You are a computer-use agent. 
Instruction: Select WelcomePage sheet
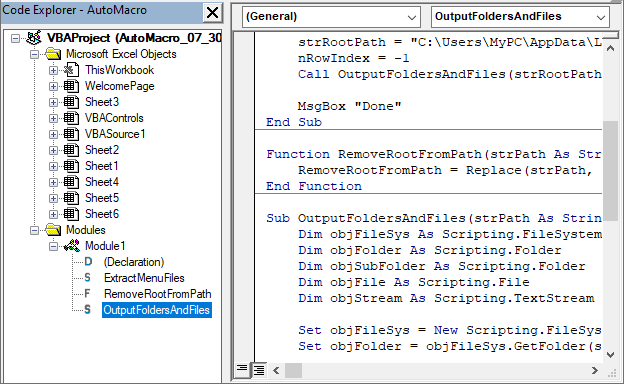coord(120,86)
